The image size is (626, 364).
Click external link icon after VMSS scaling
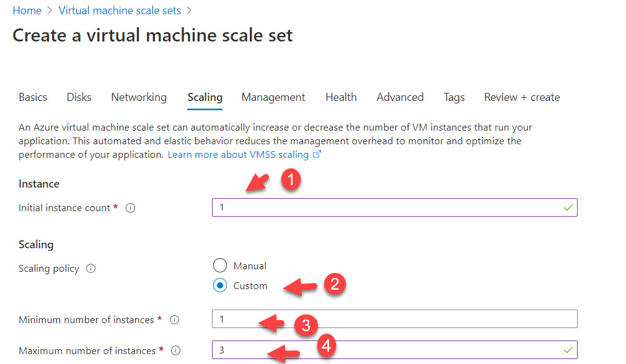pos(317,155)
